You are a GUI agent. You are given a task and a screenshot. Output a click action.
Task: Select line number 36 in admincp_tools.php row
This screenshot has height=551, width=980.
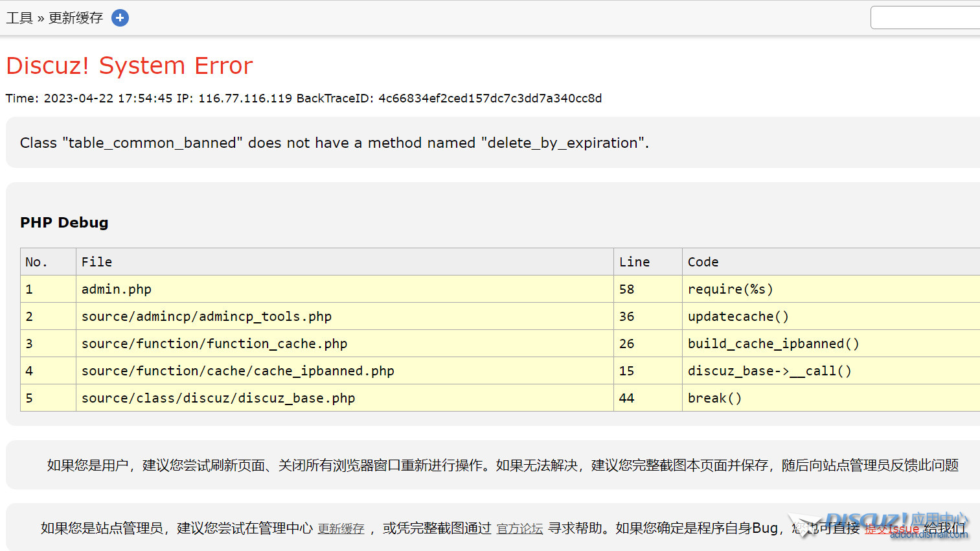pyautogui.click(x=648, y=316)
